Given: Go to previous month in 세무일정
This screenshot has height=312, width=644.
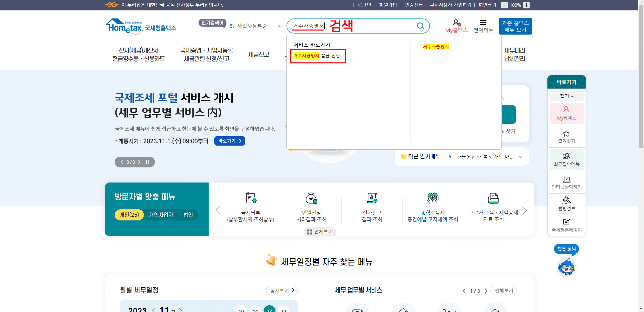Looking at the screenshot, I should [x=154, y=310].
